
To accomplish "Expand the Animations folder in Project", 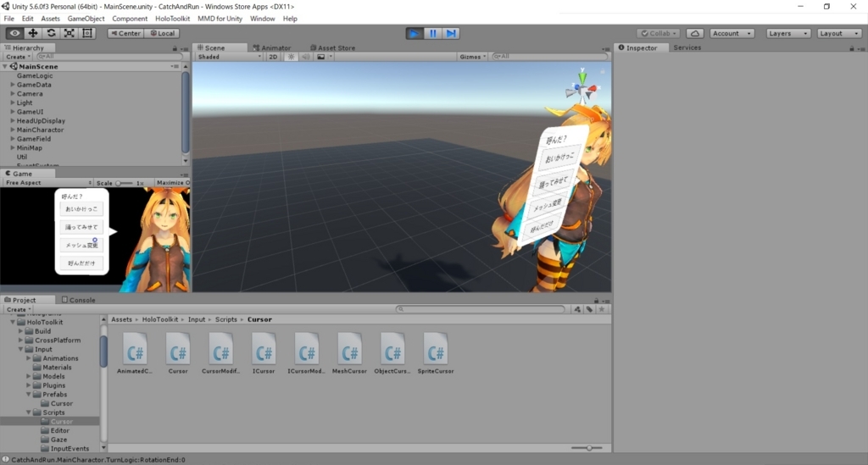I will [x=29, y=358].
